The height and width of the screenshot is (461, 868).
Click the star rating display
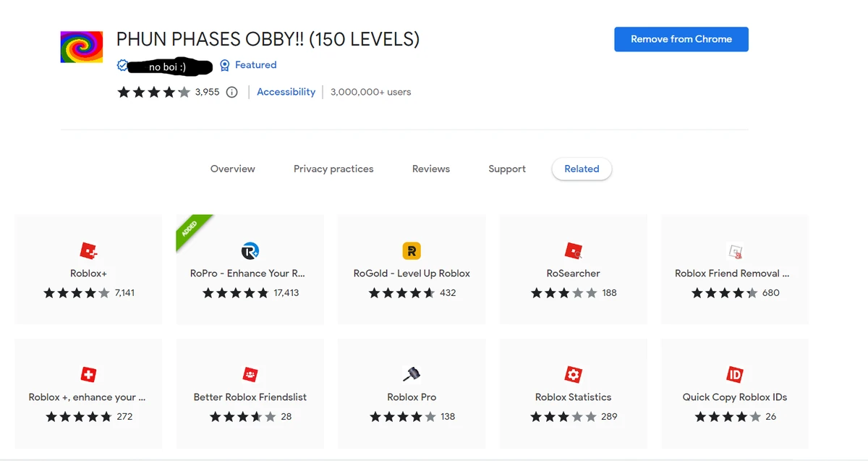tap(153, 92)
